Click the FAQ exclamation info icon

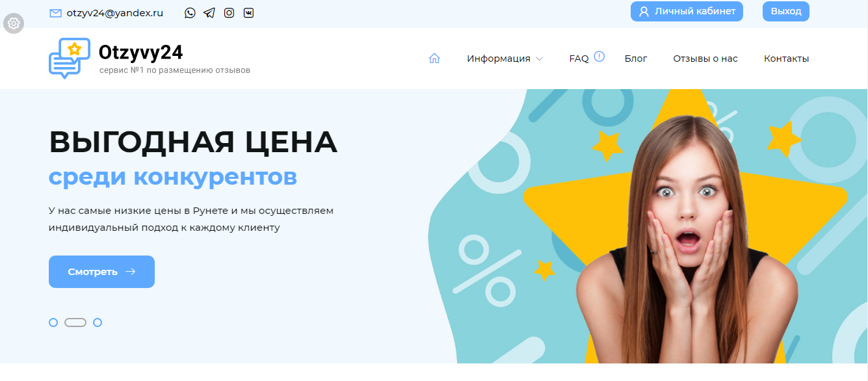pyautogui.click(x=599, y=56)
